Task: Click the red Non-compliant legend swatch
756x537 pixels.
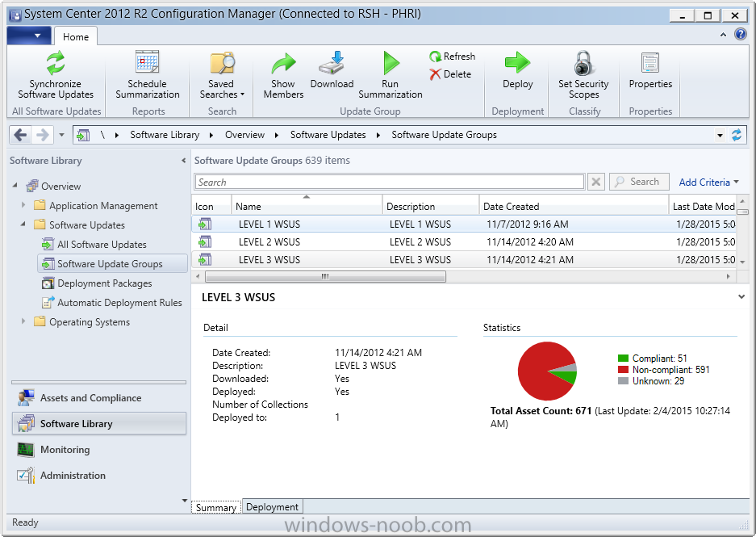Action: 623,370
